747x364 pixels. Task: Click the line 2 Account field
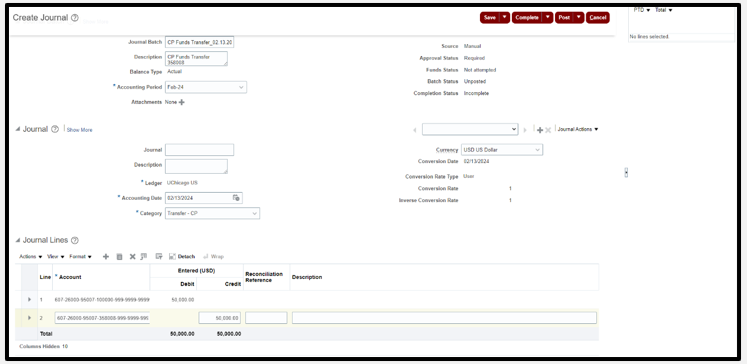[102, 318]
